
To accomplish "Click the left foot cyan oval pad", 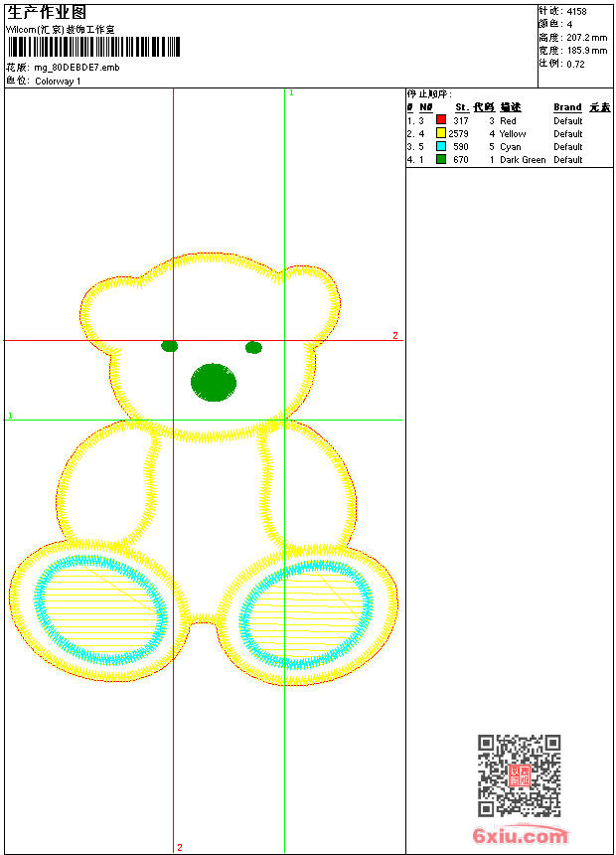I will point(101,609).
